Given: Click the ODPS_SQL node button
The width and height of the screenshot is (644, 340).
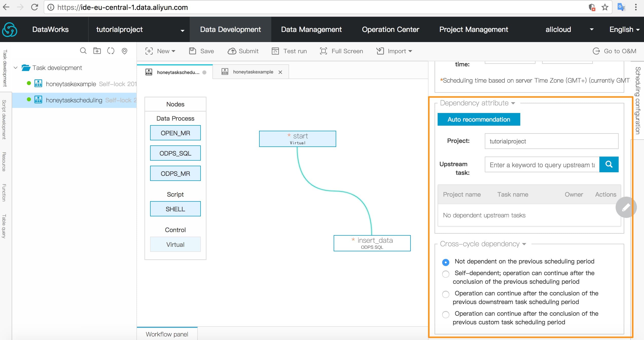Looking at the screenshot, I should tap(175, 153).
